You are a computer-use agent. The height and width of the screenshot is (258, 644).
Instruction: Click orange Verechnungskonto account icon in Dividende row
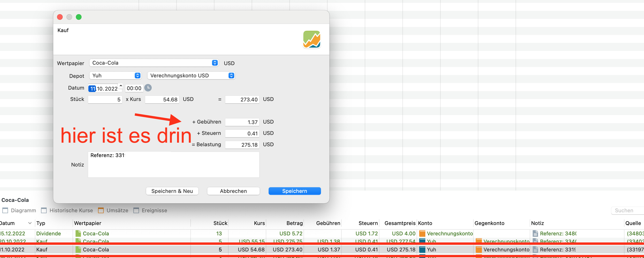[422, 233]
